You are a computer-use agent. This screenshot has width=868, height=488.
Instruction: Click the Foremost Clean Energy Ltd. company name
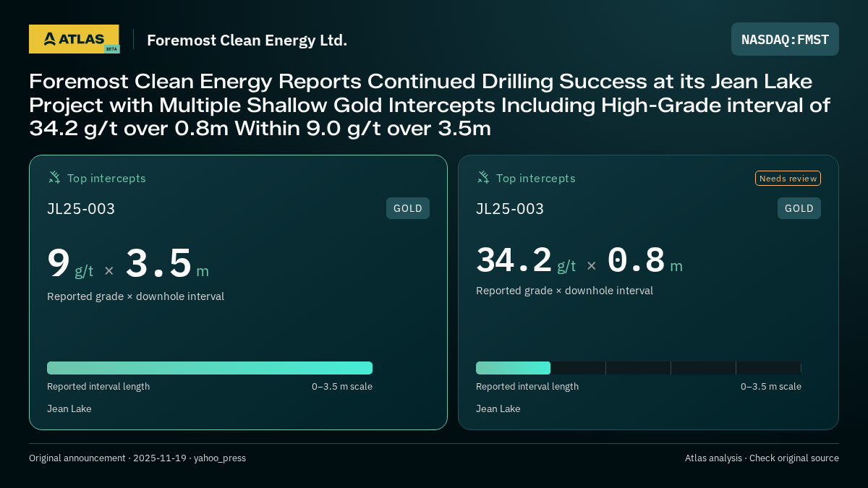pyautogui.click(x=247, y=40)
